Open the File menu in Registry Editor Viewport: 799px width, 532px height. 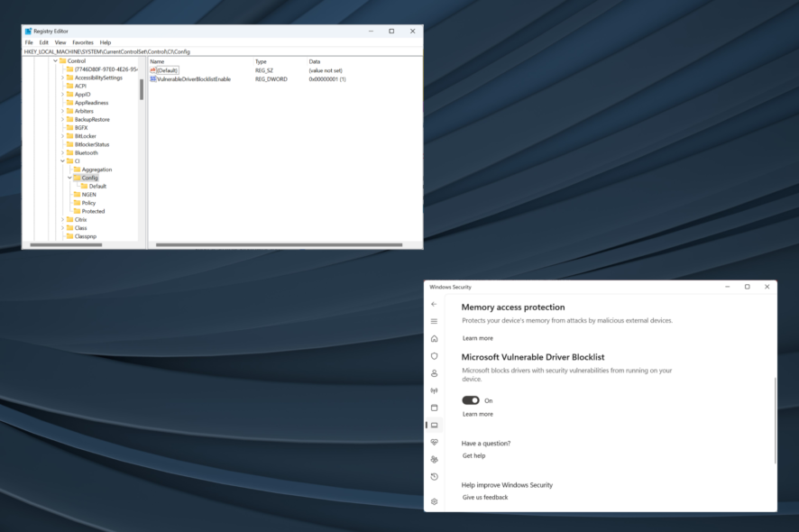29,42
